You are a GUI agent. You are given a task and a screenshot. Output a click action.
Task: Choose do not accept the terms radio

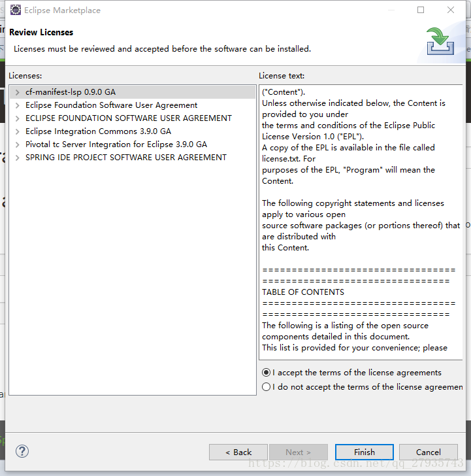coord(267,387)
